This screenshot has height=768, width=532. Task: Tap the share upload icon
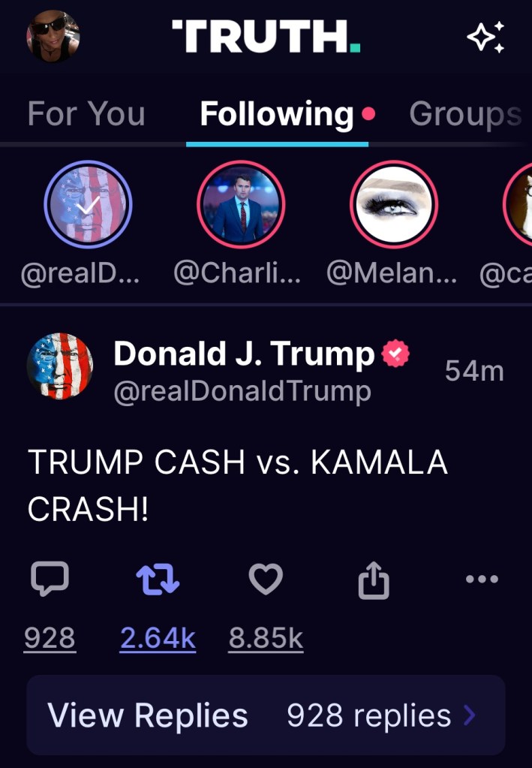374,581
